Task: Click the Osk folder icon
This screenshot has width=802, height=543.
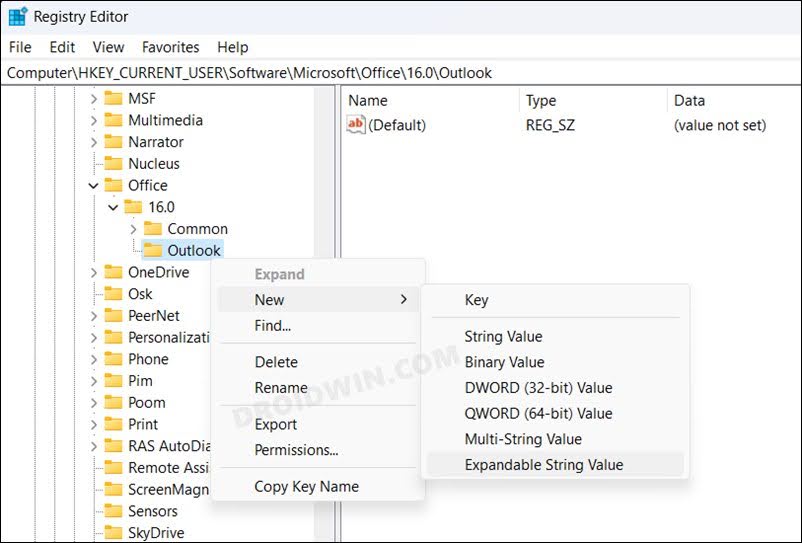Action: click(114, 294)
